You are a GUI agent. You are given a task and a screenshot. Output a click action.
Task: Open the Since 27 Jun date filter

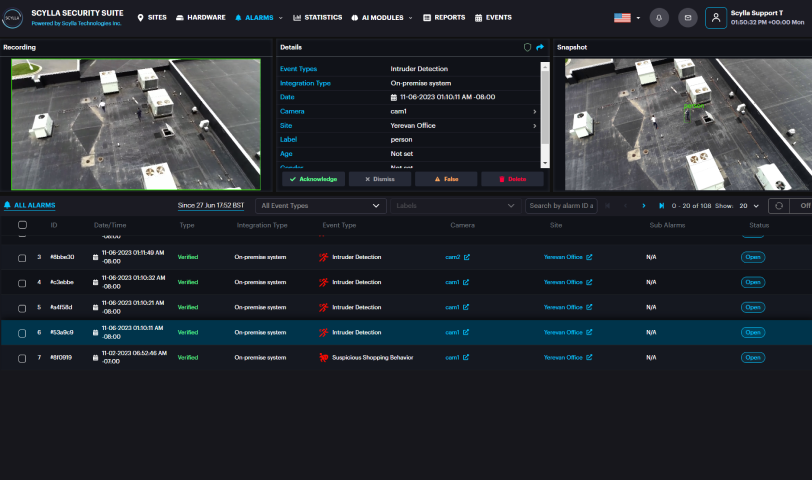point(211,206)
